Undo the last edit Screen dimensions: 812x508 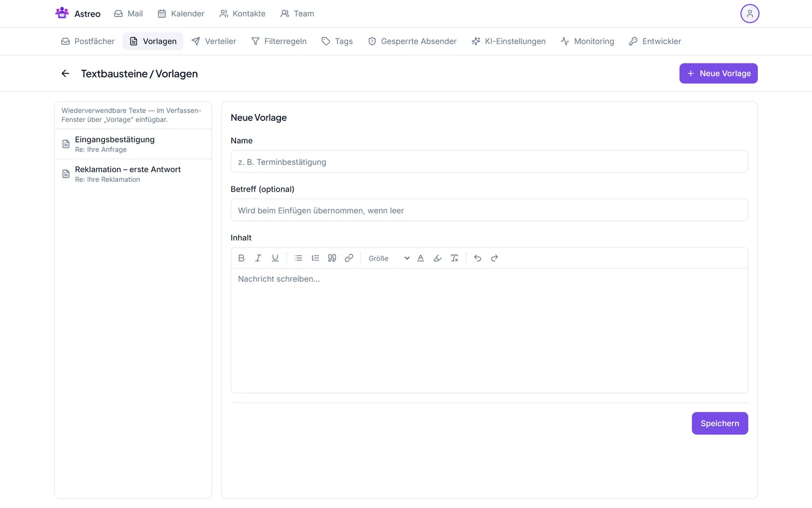477,258
